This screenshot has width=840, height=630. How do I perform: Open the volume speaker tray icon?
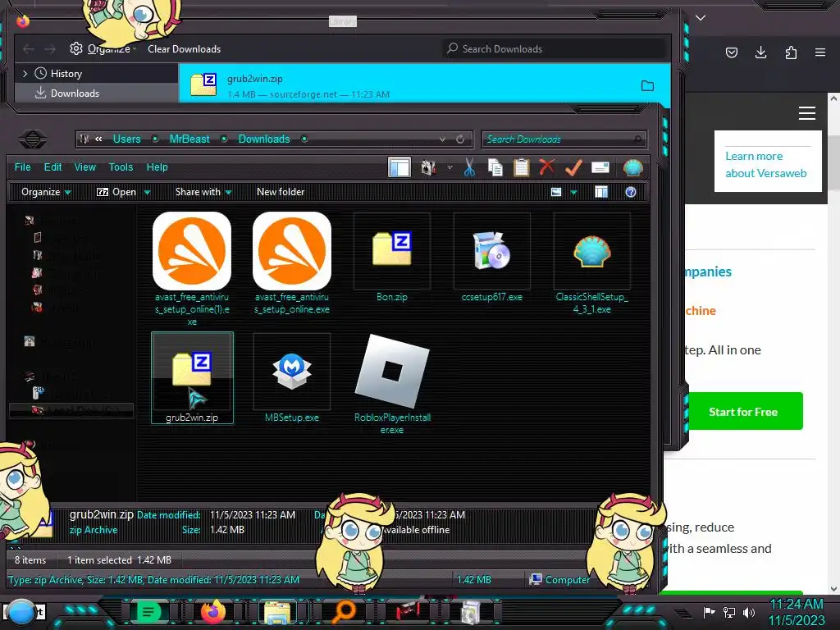point(749,612)
